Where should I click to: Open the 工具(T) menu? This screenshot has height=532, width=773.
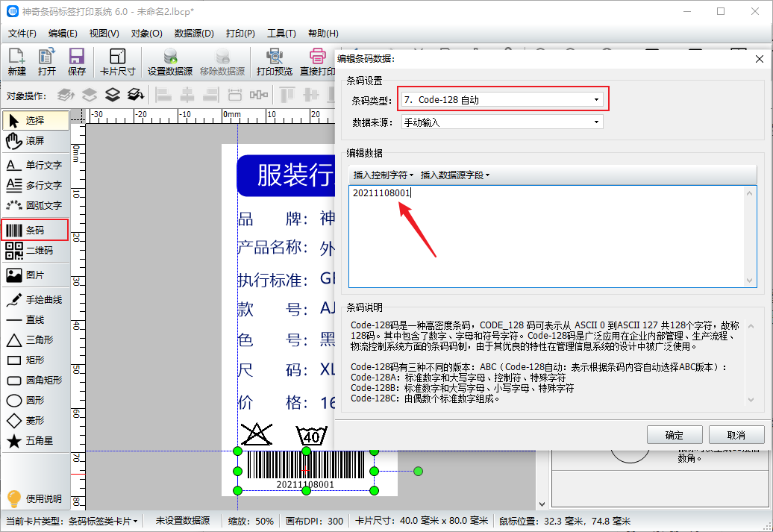click(281, 34)
